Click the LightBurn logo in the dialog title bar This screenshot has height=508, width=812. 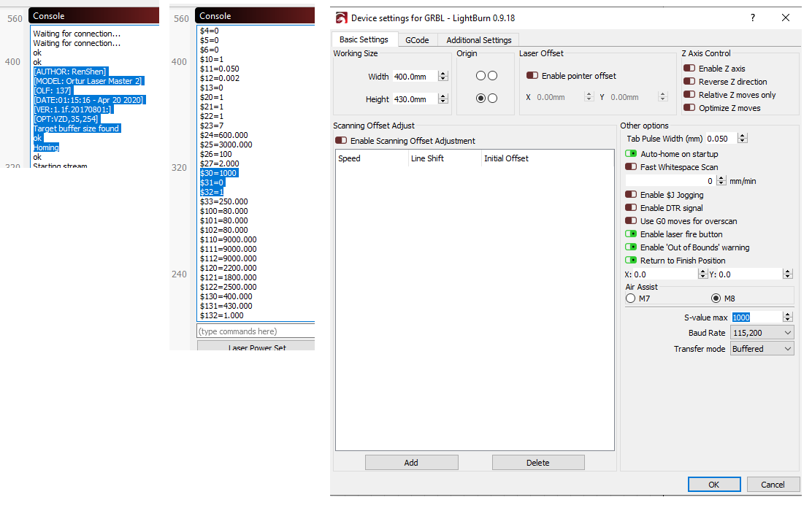[x=341, y=18]
